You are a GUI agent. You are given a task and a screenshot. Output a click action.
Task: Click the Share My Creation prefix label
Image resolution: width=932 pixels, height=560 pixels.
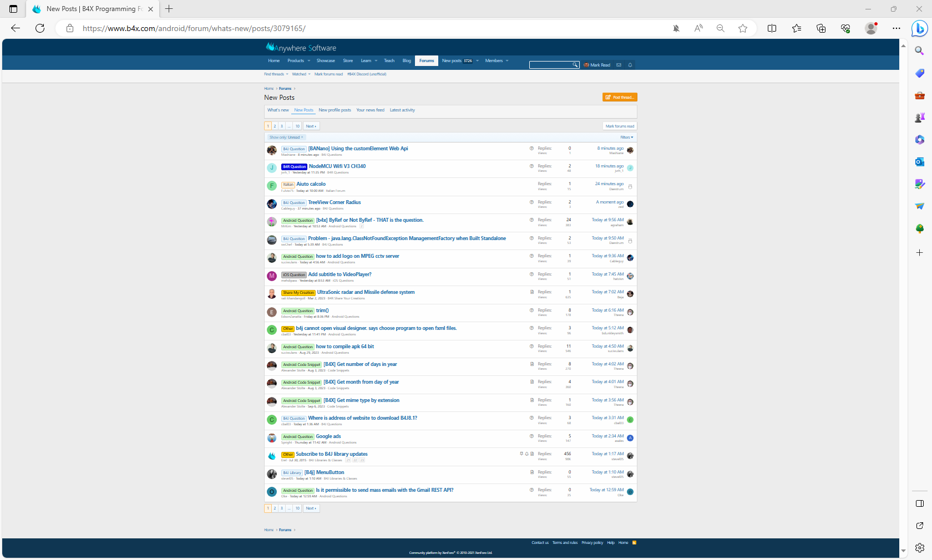(298, 293)
